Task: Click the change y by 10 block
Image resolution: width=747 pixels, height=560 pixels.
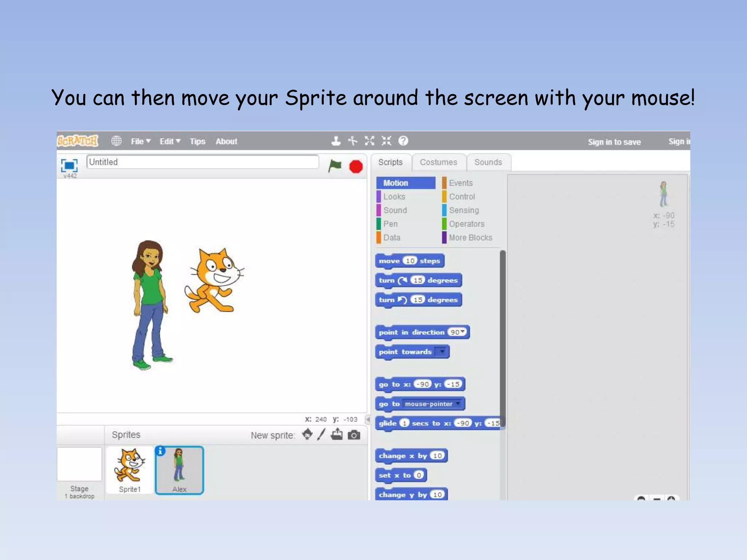Action: click(x=411, y=494)
